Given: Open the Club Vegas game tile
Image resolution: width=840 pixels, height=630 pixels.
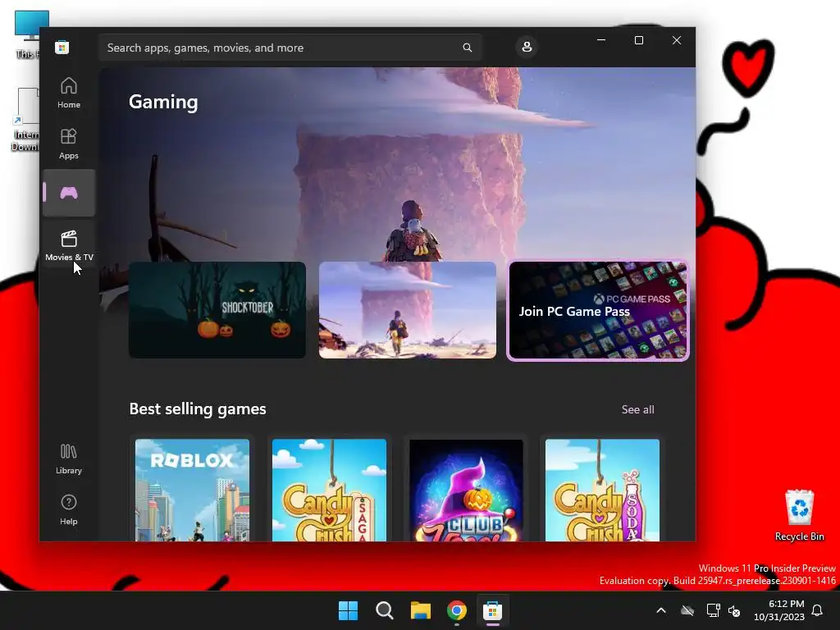Looking at the screenshot, I should [x=466, y=490].
